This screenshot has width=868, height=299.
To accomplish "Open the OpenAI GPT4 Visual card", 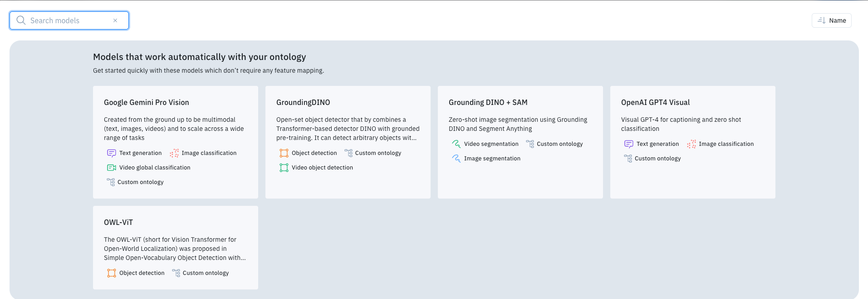I will [x=693, y=142].
